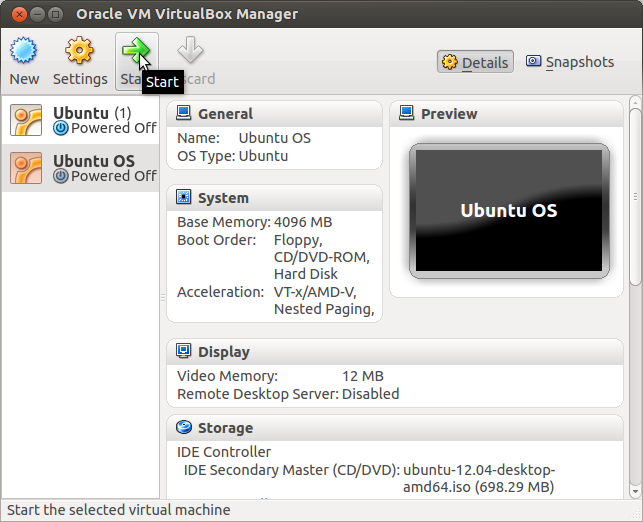Click the Storage section disk icon
The image size is (643, 522).
183,427
